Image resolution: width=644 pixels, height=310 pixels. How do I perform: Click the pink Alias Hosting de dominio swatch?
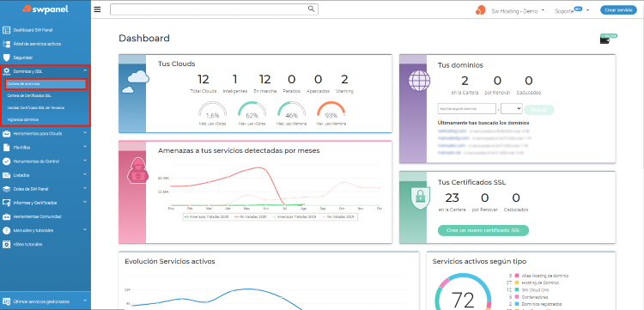click(517, 276)
